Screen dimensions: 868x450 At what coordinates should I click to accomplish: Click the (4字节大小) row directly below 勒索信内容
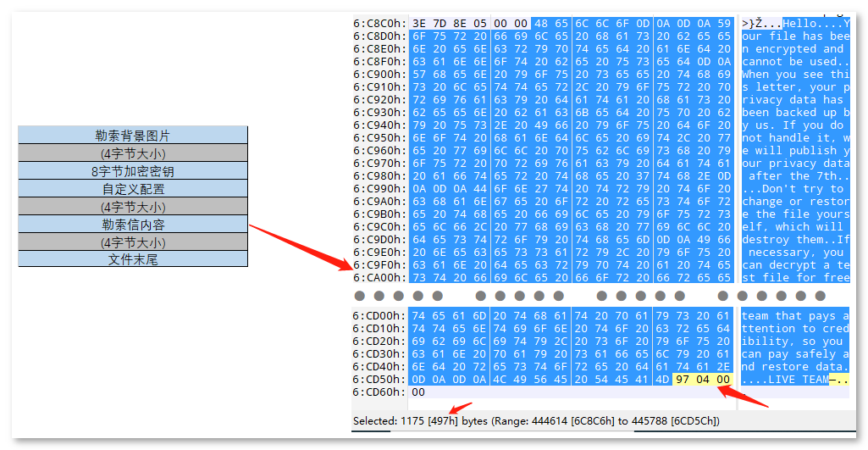click(x=133, y=242)
